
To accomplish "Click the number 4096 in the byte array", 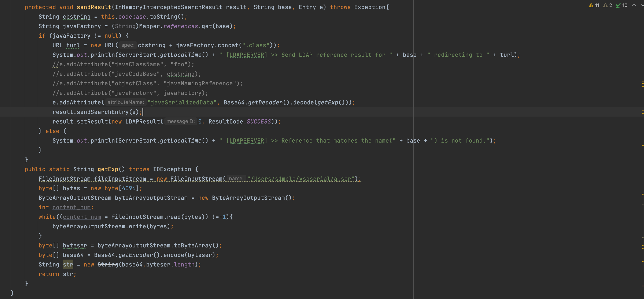I will tap(129, 188).
